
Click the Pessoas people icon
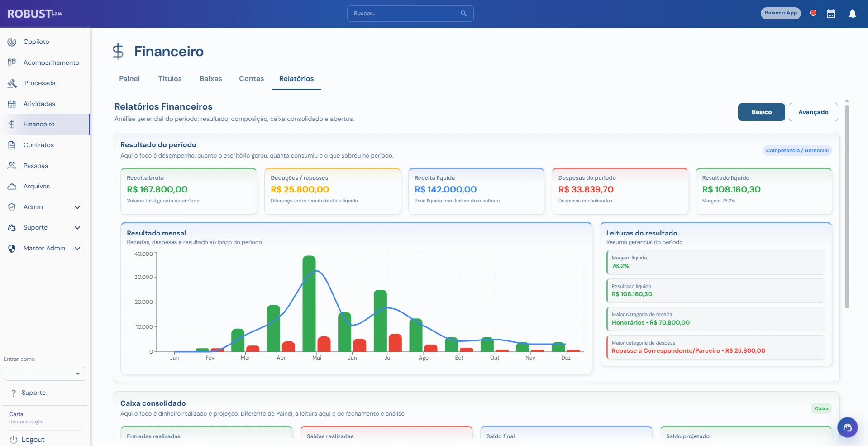[x=12, y=166]
